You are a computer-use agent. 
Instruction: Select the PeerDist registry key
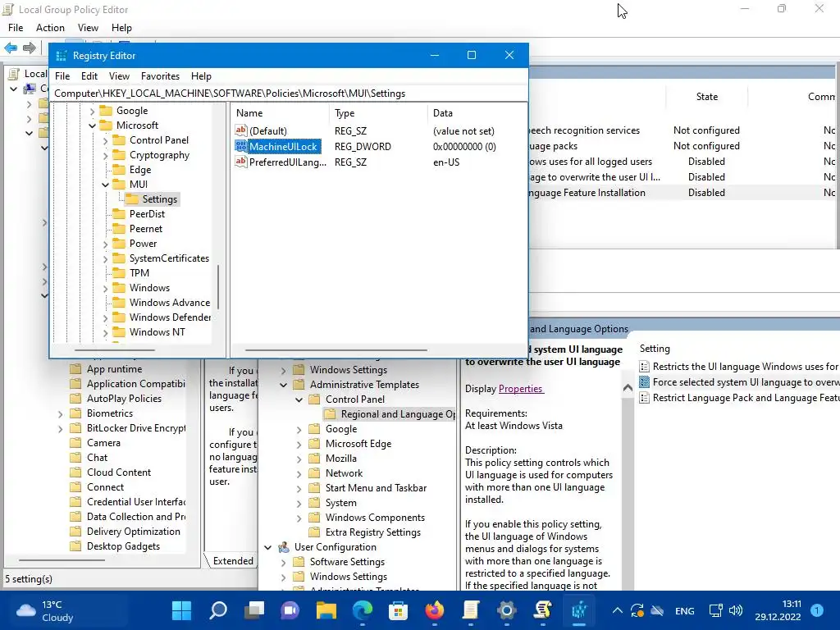147,214
